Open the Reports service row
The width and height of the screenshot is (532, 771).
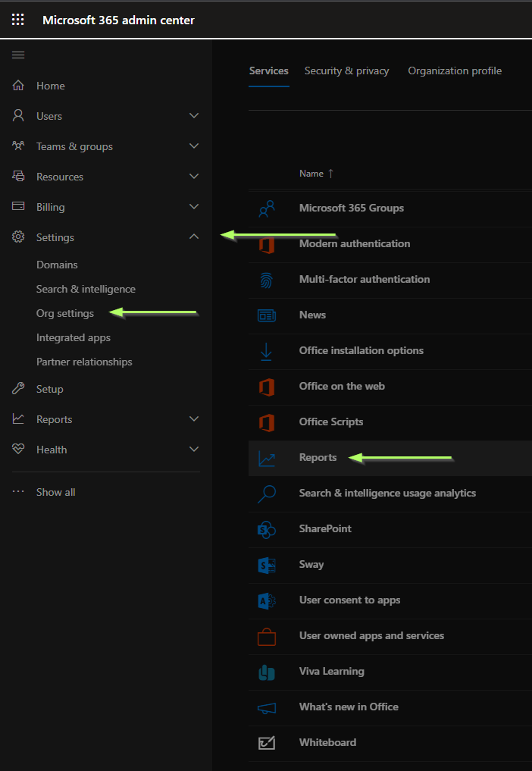pyautogui.click(x=390, y=458)
